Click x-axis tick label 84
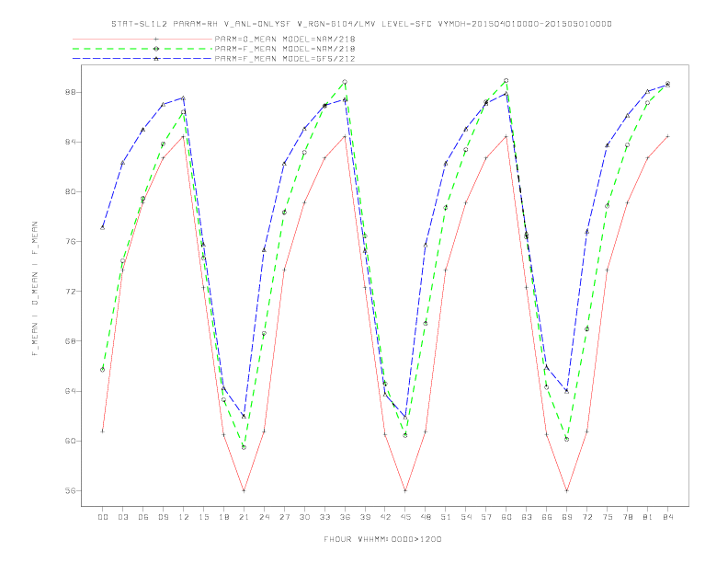This screenshot has width=728, height=563. point(668,517)
